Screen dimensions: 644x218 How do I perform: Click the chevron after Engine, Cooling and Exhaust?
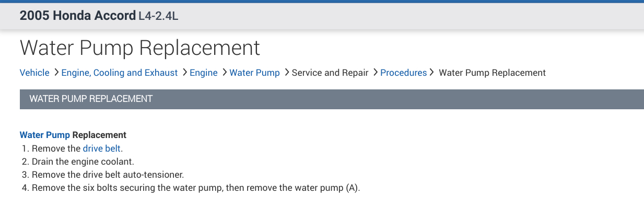(x=185, y=73)
